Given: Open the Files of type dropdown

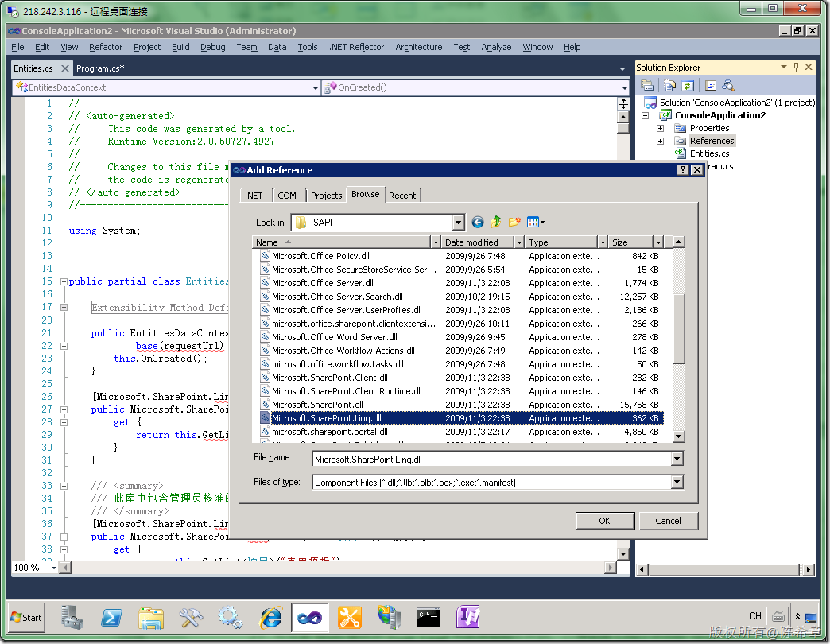Looking at the screenshot, I should coord(677,482).
